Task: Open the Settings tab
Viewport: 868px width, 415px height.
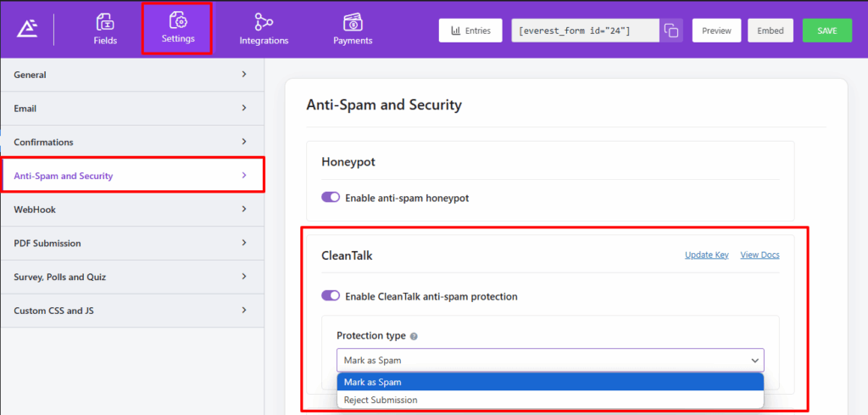Action: [x=178, y=29]
